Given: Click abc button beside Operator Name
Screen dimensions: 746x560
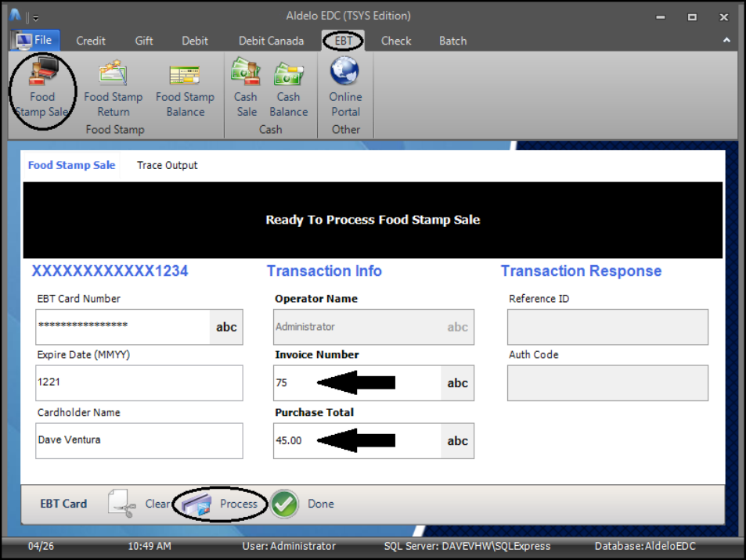Looking at the screenshot, I should [458, 327].
